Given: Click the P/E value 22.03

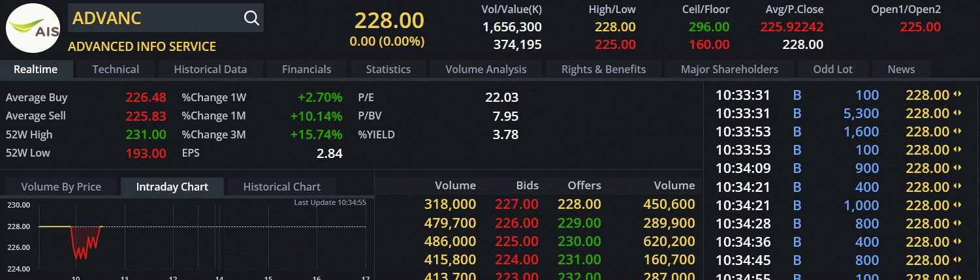Looking at the screenshot, I should coord(502,98).
